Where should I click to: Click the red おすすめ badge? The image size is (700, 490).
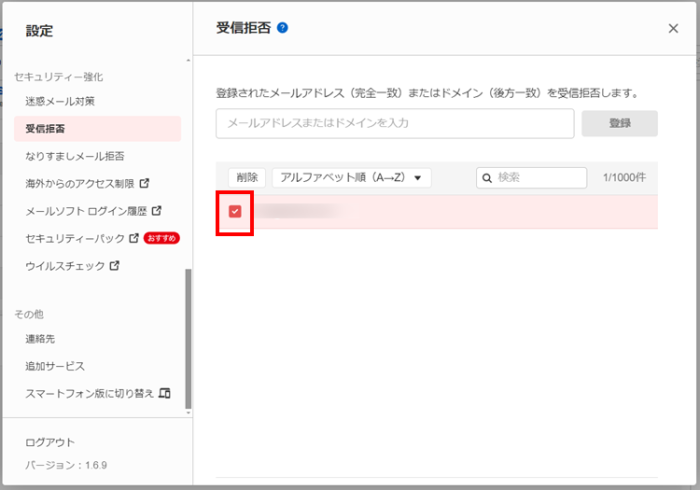click(161, 239)
